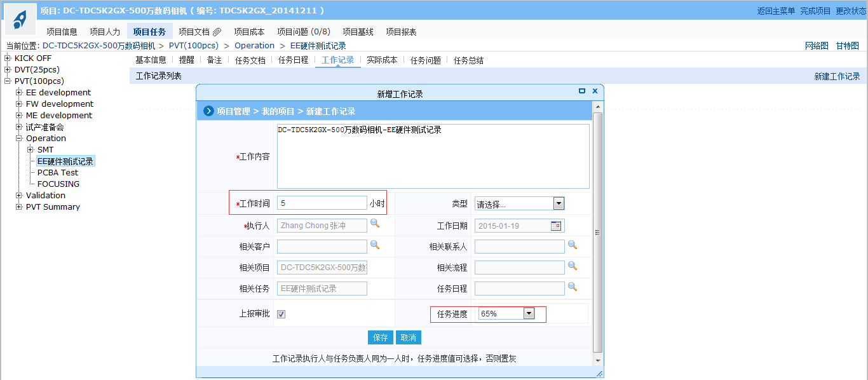Click the 保存 button
The height and width of the screenshot is (380, 868).
tap(381, 337)
